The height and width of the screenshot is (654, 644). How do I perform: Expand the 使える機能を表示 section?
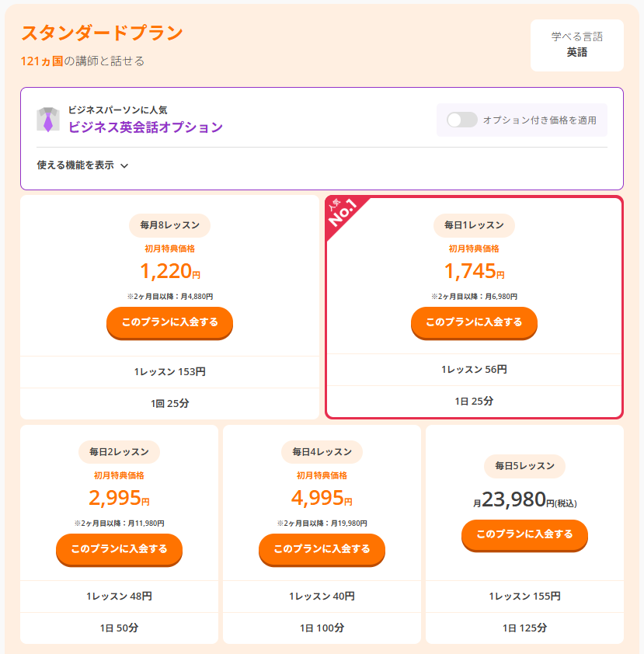75,165
